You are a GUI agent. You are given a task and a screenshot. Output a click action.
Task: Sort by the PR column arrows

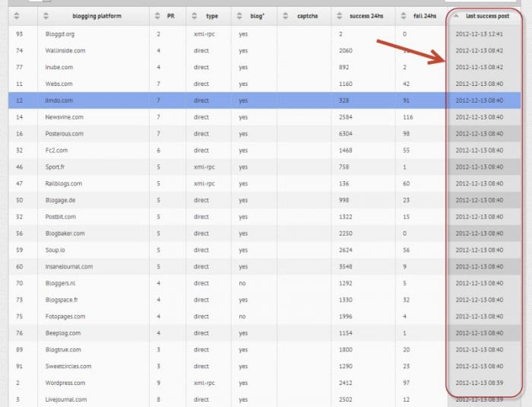pyautogui.click(x=157, y=16)
